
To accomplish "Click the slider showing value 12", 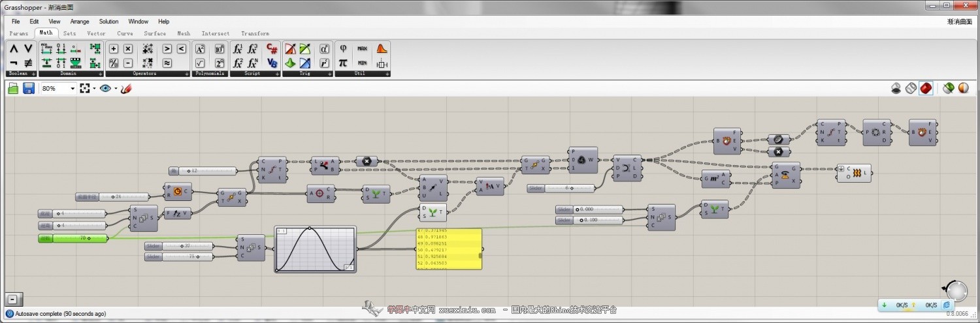I will 203,171.
